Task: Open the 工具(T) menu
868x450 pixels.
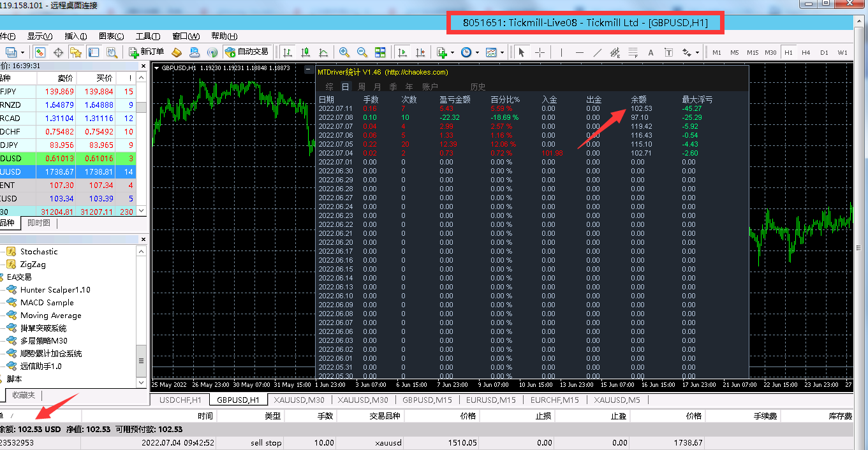Action: tap(148, 36)
